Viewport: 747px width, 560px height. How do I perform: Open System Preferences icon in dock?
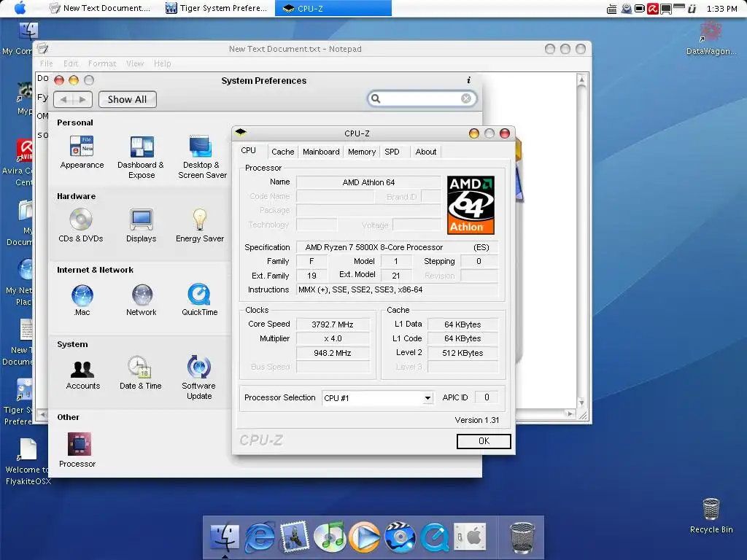[x=470, y=537]
